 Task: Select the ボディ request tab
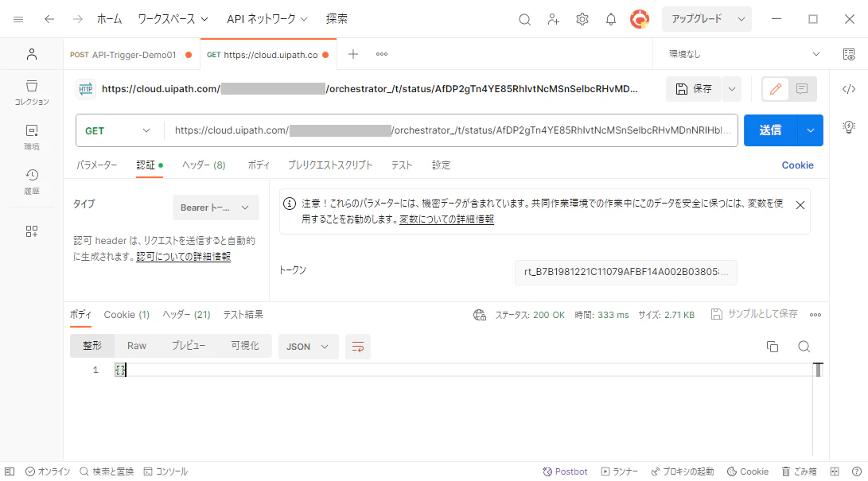pyautogui.click(x=259, y=165)
